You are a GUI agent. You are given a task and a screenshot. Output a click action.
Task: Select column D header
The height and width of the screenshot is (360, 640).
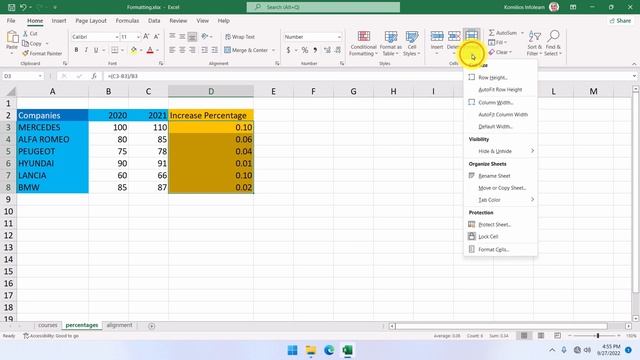(211, 91)
